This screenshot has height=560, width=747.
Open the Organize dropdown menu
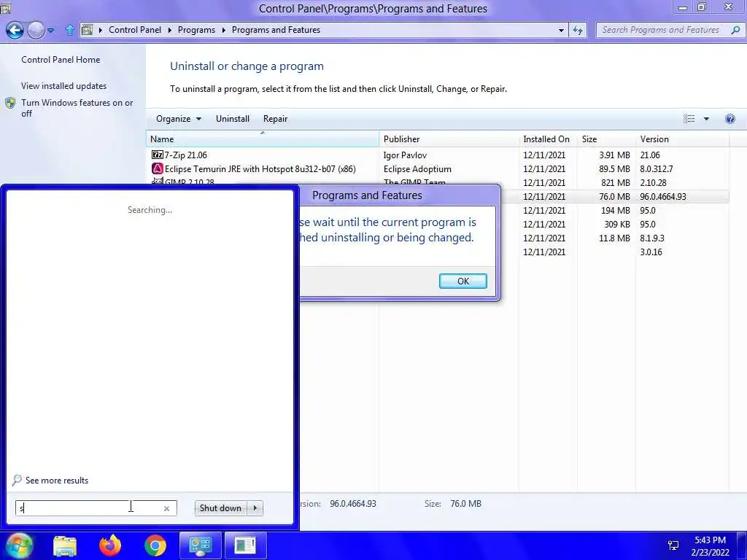(x=179, y=119)
